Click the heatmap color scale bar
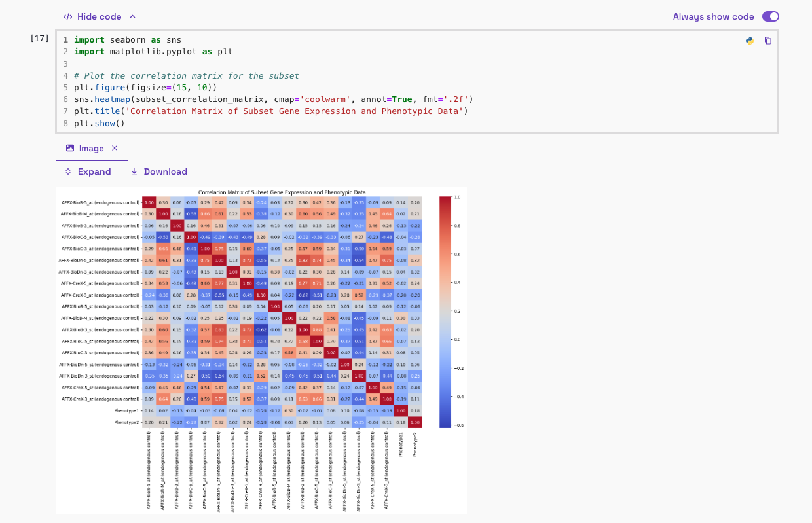 [x=445, y=312]
